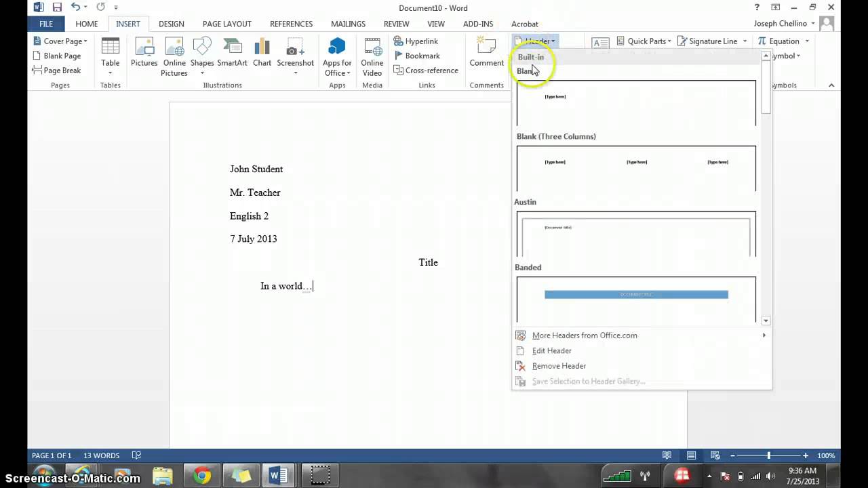Insert a Chart
Viewport: 868px width, 488px height.
262,53
